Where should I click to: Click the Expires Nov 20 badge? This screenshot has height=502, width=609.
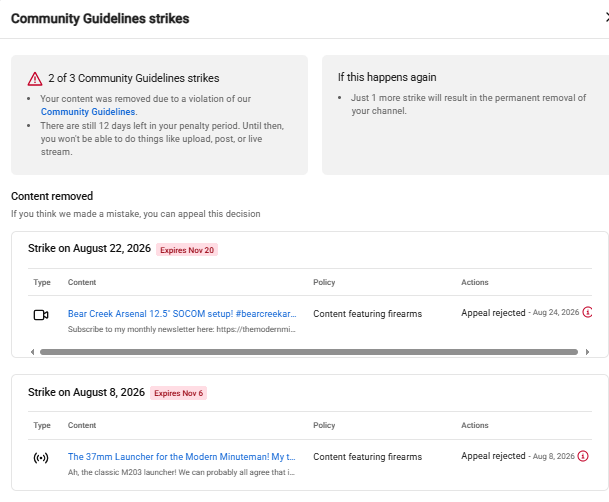point(187,250)
